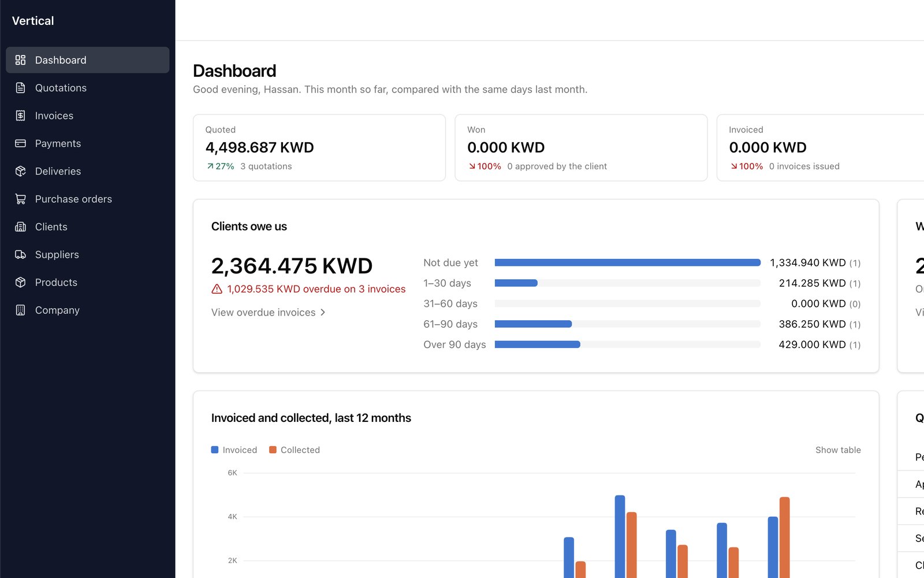Image resolution: width=924 pixels, height=578 pixels.
Task: Go to Invoices in the sidebar
Action: (87, 116)
